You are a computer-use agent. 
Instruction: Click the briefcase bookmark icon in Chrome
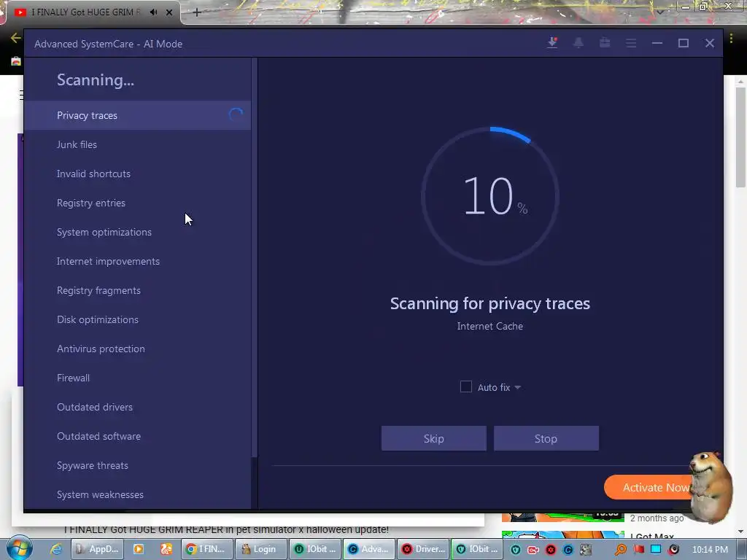[16, 61]
